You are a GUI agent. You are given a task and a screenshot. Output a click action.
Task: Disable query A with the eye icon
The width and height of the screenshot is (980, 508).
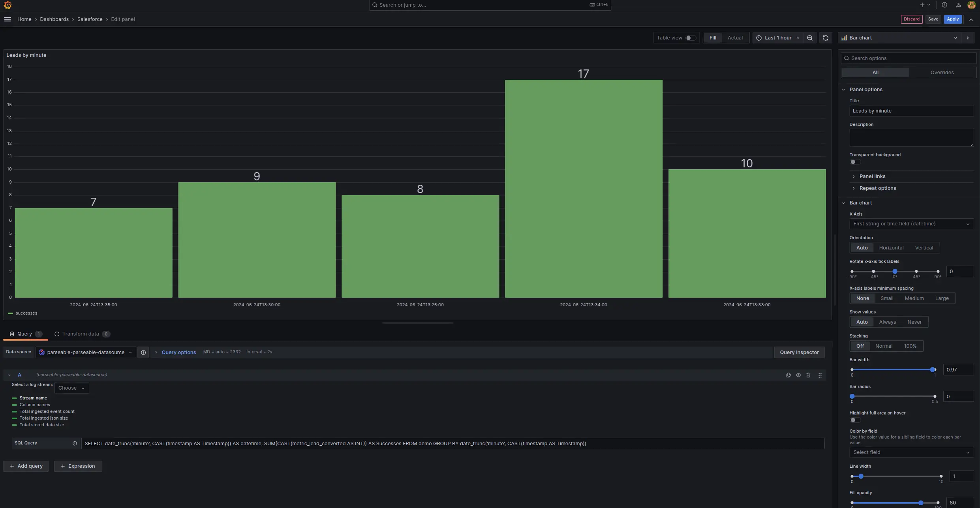[798, 375]
